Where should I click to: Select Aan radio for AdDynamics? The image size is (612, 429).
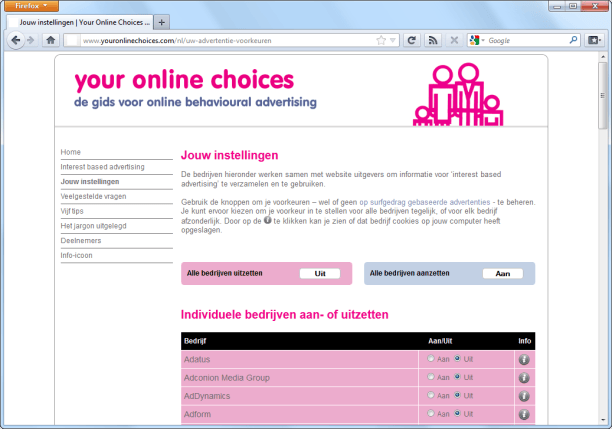pos(431,395)
